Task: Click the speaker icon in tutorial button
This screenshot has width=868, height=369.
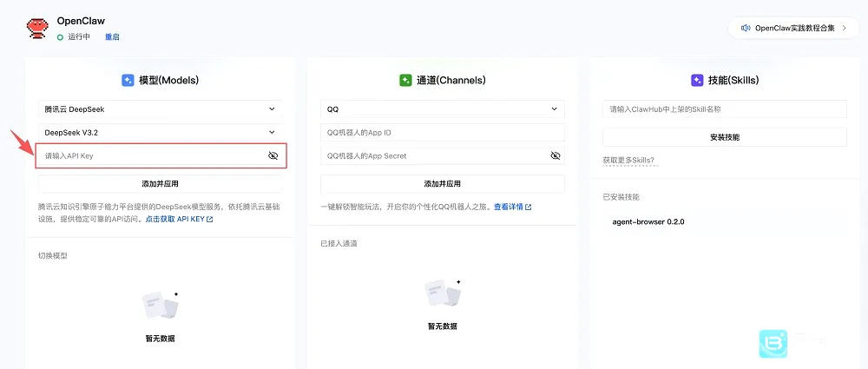Action: [x=746, y=28]
